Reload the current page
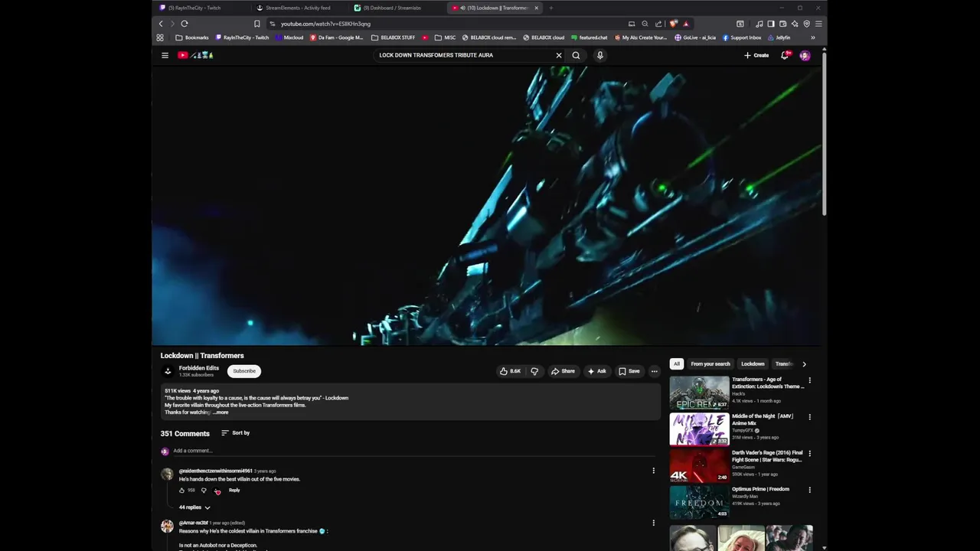The image size is (980, 551). coord(185,24)
